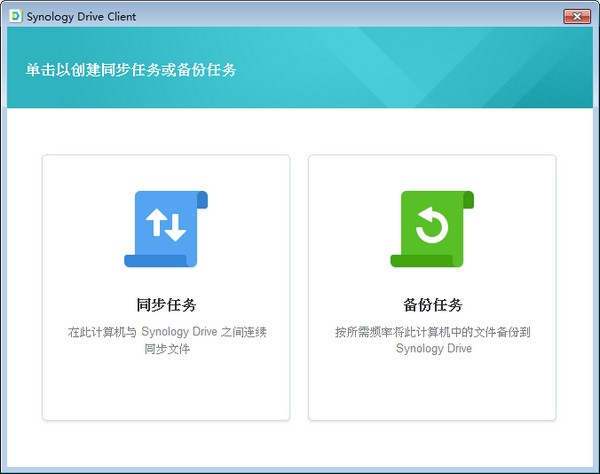Select the 备份任务 title label
Viewport: 600px width, 474px height.
coord(432,305)
